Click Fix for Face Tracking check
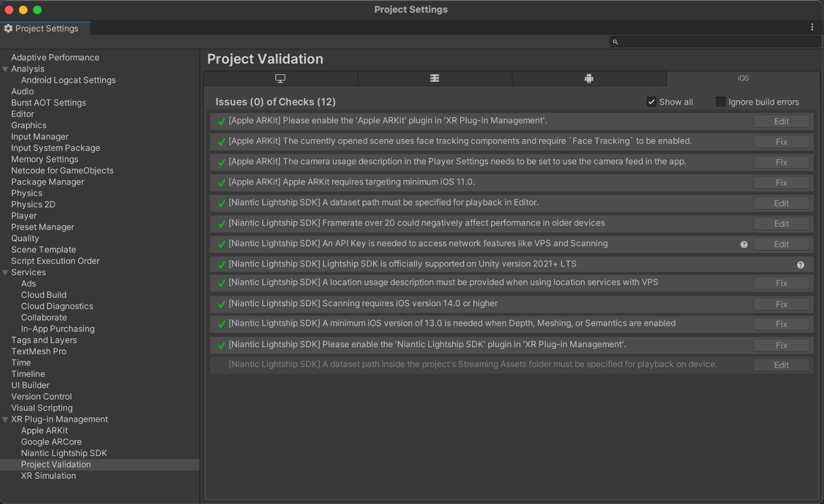 (781, 142)
